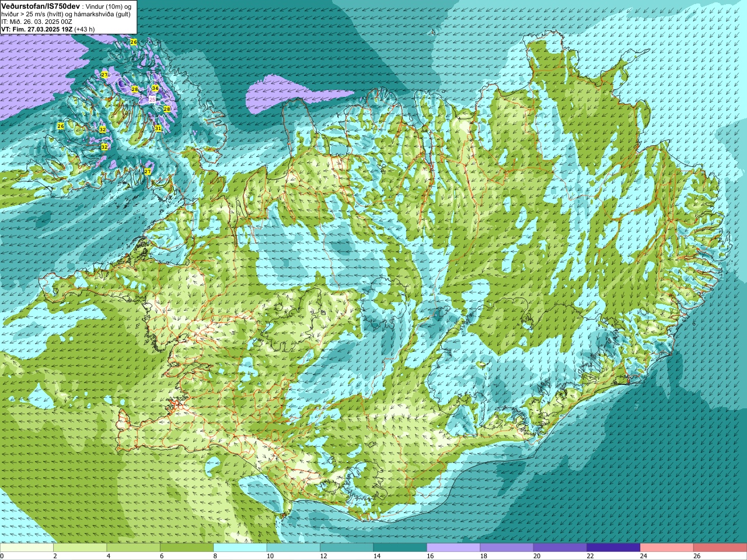Select the 6–8 m/s olive green swatch

point(187,548)
